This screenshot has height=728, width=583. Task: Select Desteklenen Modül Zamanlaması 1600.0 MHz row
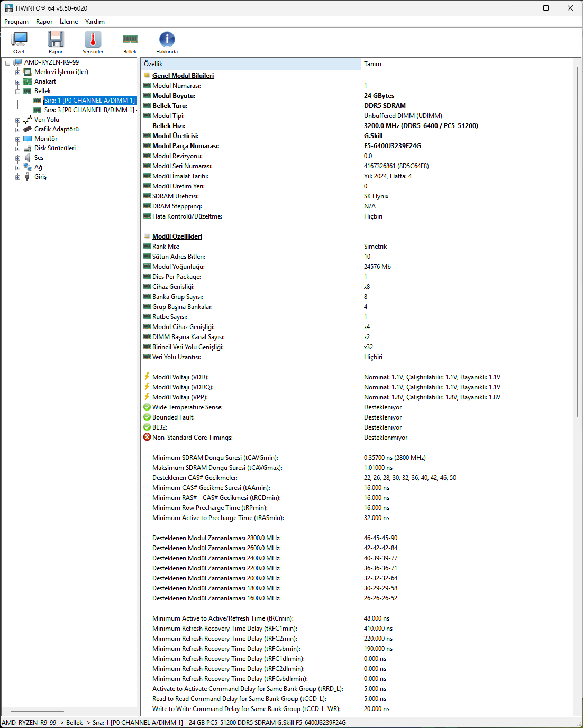tap(357, 598)
